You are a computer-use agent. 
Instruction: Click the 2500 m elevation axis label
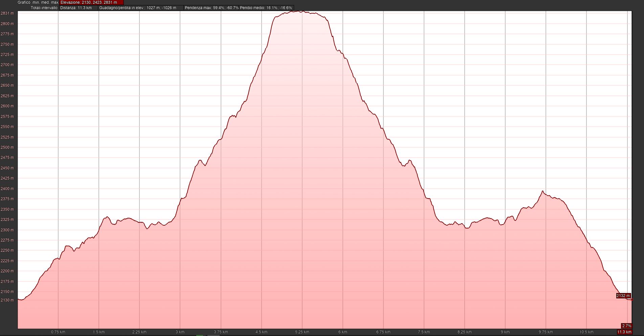pyautogui.click(x=7, y=147)
